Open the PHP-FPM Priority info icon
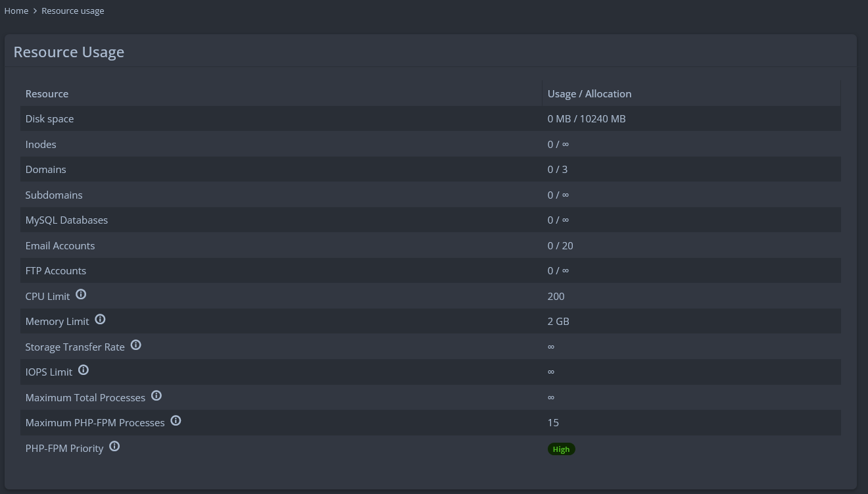The height and width of the screenshot is (494, 868). point(114,447)
